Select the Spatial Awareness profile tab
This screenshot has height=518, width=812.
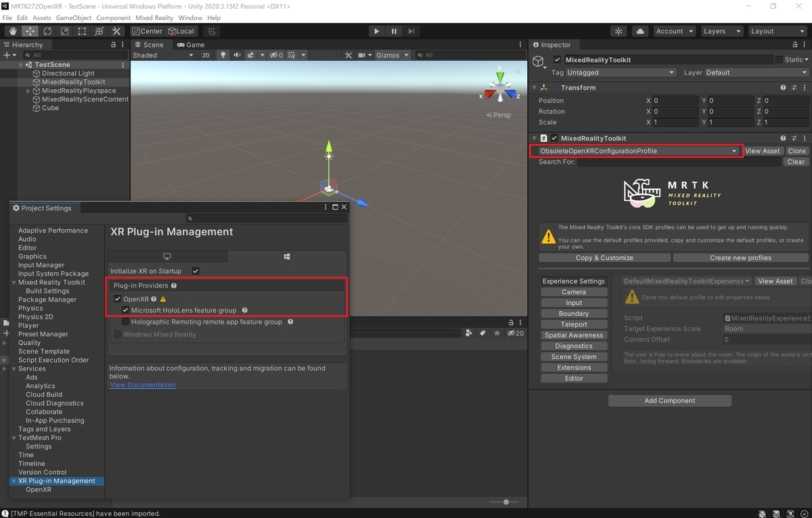[x=574, y=335]
